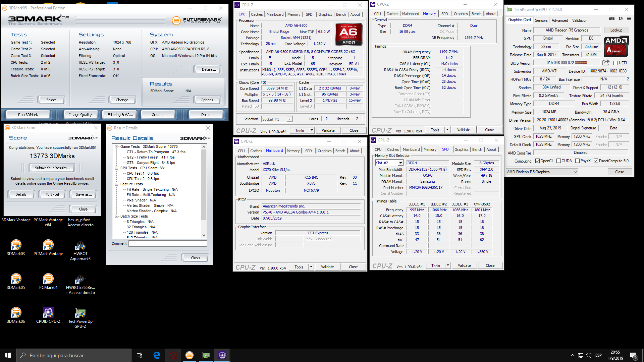The image size is (644, 362).
Task: Click the volume icon in system tray
Action: click(x=589, y=355)
